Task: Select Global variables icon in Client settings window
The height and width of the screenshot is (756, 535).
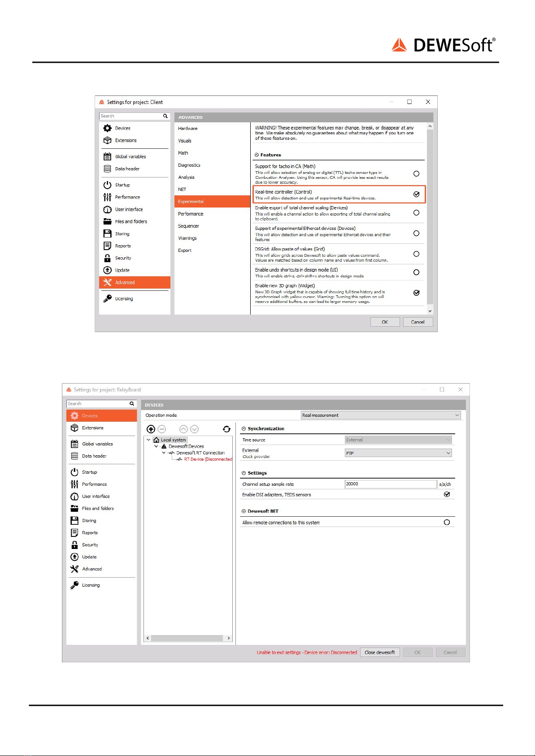Action: pyautogui.click(x=107, y=156)
